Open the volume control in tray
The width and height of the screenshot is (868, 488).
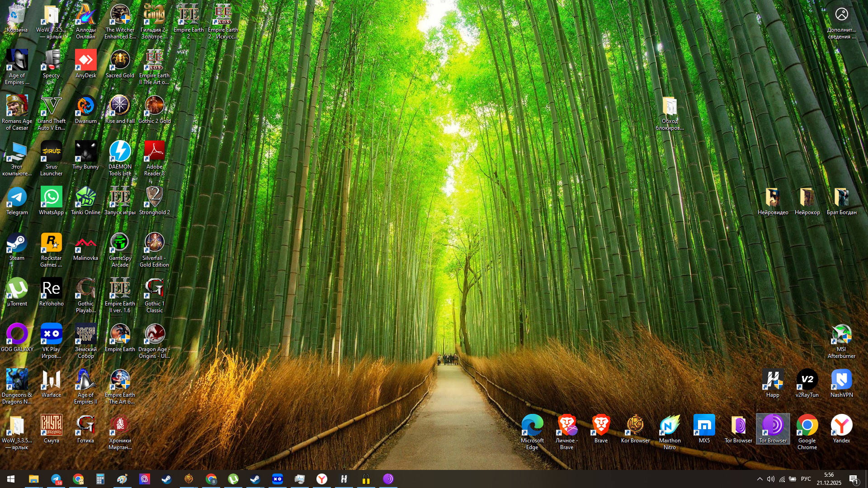click(770, 479)
